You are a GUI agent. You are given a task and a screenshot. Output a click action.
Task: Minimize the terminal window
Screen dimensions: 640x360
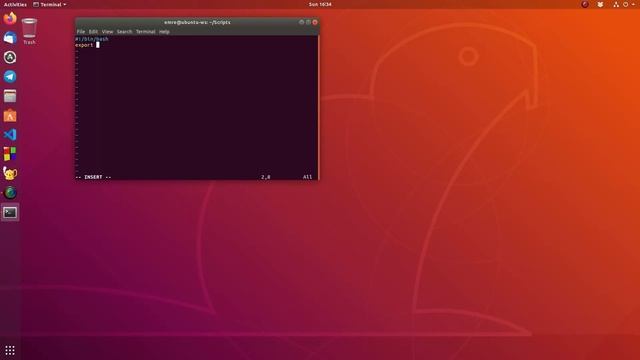pyautogui.click(x=301, y=22)
